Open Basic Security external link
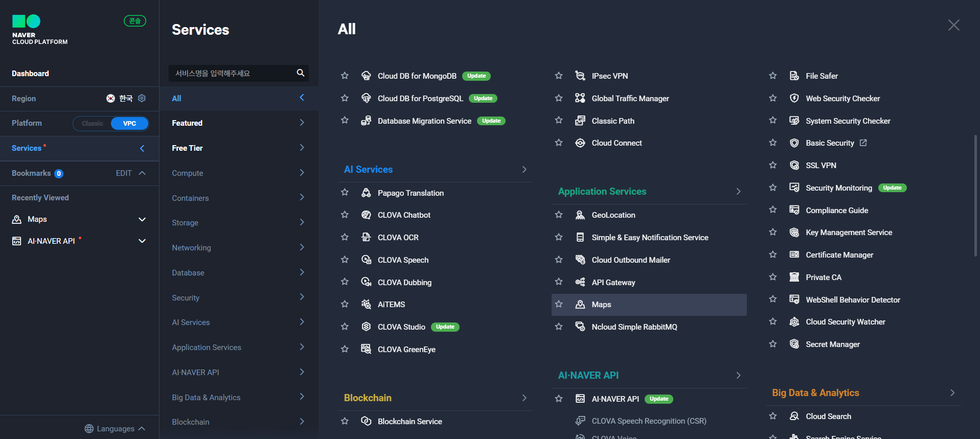 tap(863, 143)
